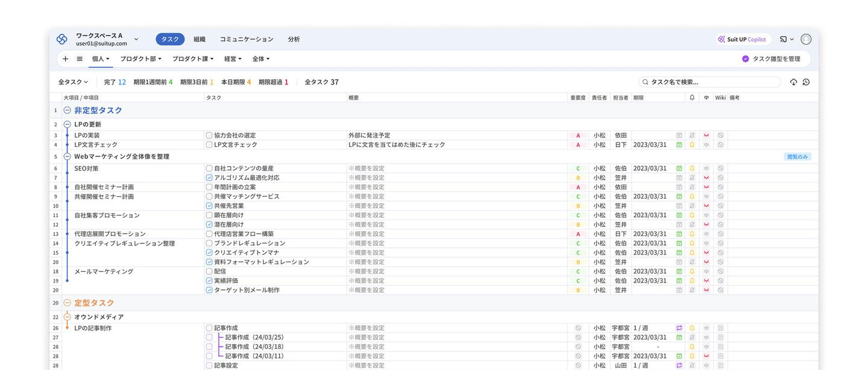Viewport: 868px width, 370px height.
Task: Open the プロダクト部 dropdown
Action: tap(140, 59)
